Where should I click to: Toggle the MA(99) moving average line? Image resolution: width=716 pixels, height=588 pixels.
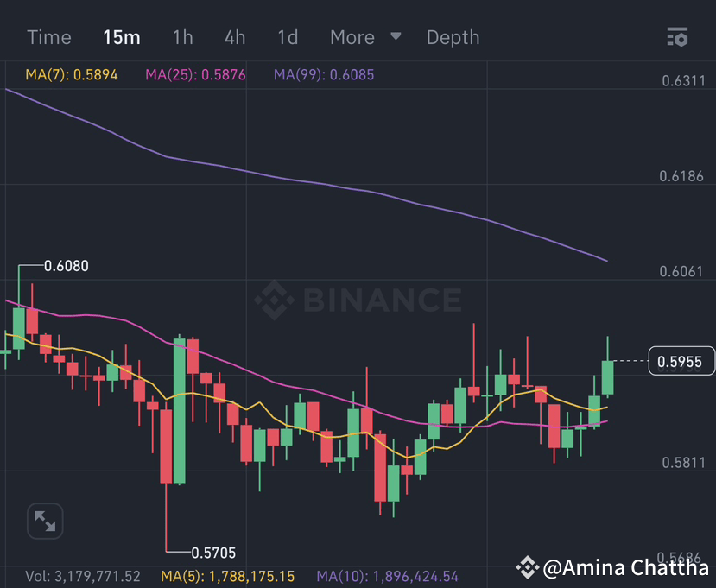pyautogui.click(x=323, y=75)
